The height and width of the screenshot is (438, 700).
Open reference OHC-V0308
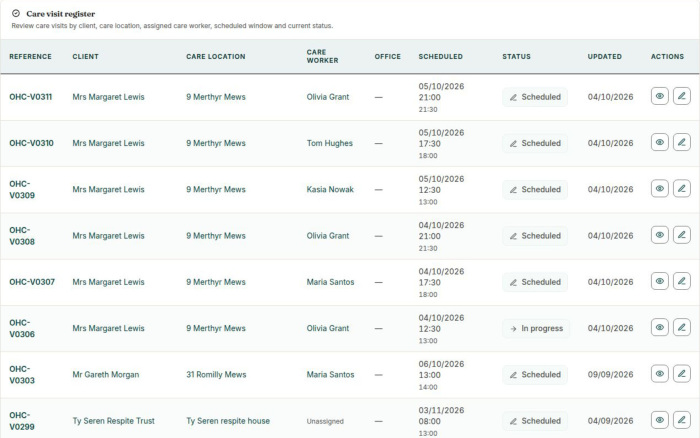22,236
